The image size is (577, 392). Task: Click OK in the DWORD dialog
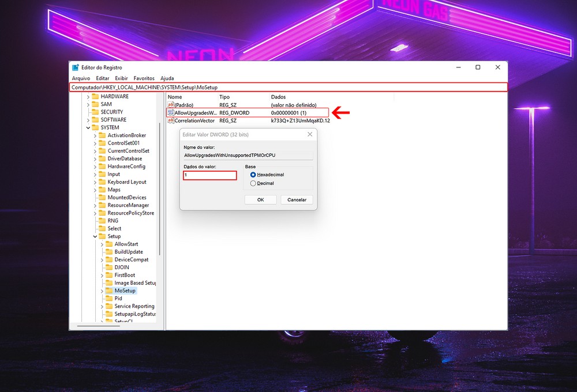pyautogui.click(x=260, y=199)
